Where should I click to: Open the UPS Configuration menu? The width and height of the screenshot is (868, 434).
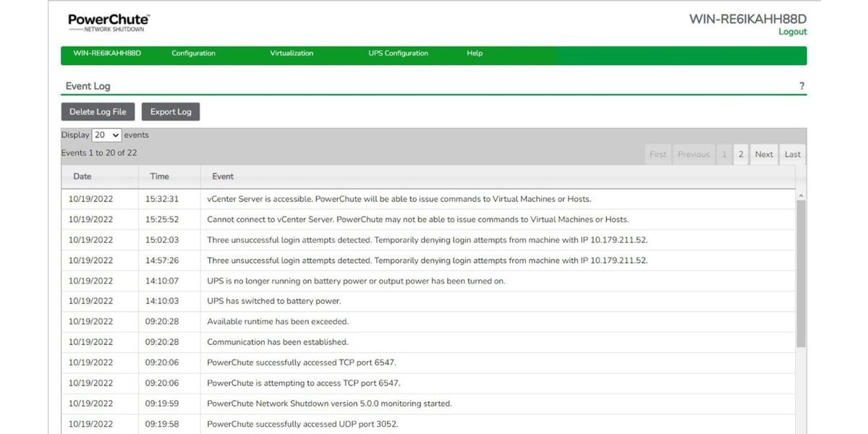398,54
